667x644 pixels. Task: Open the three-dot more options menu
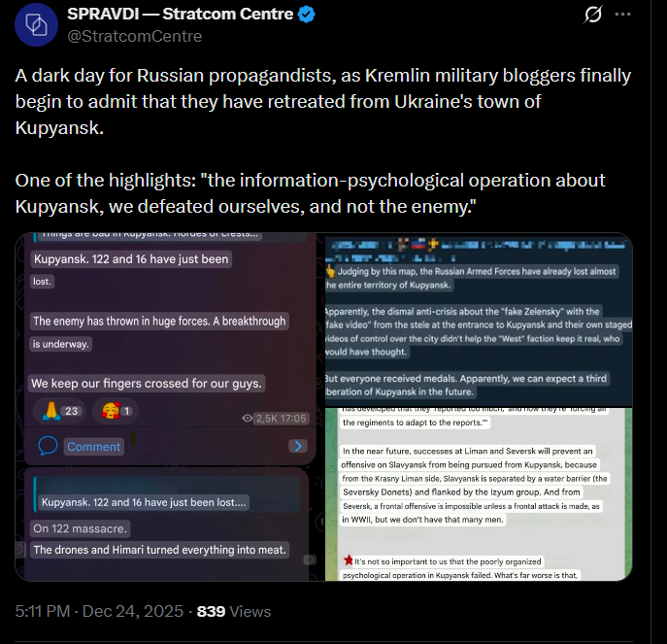tap(622, 15)
